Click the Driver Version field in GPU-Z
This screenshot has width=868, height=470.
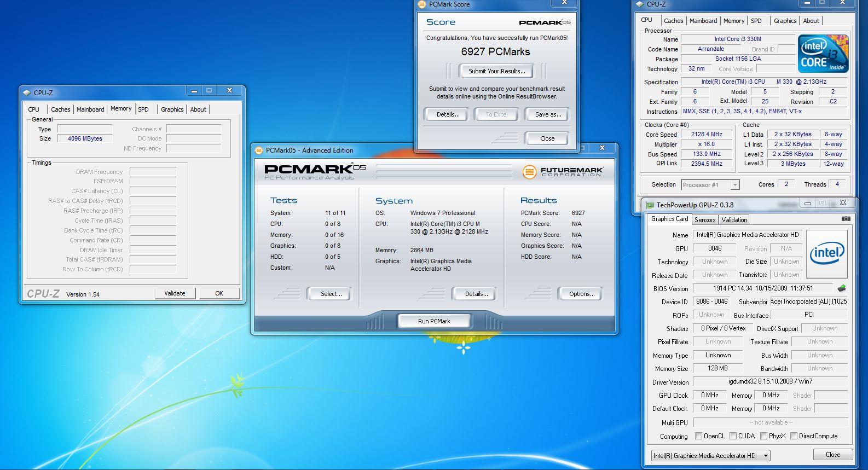[770, 381]
